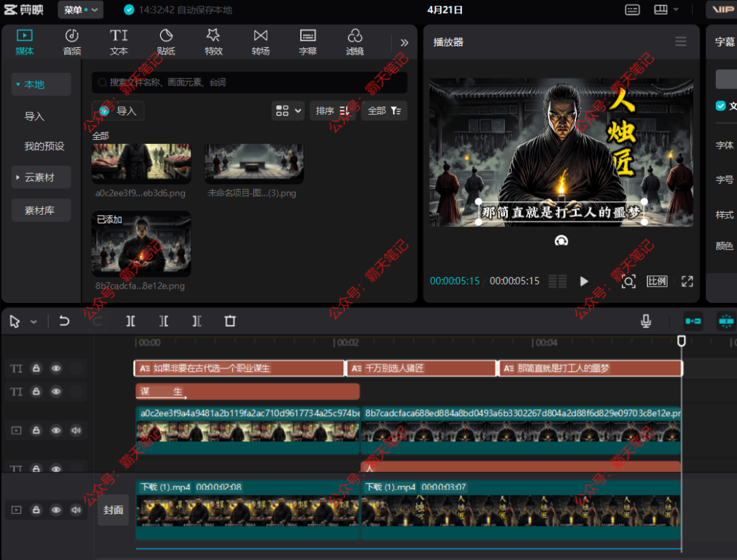The height and width of the screenshot is (560, 737).
Task: Select 导入 in the left sidebar
Action: click(34, 116)
